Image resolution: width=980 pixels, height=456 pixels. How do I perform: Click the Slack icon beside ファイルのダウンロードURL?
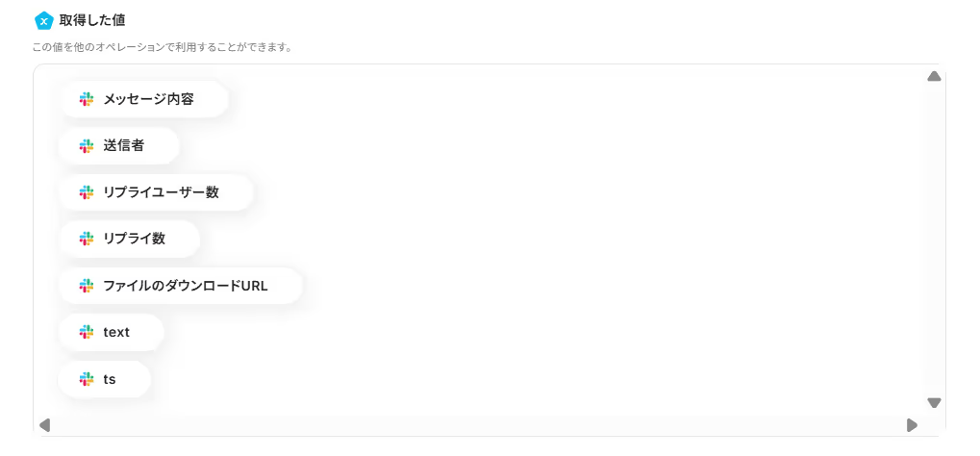point(87,286)
